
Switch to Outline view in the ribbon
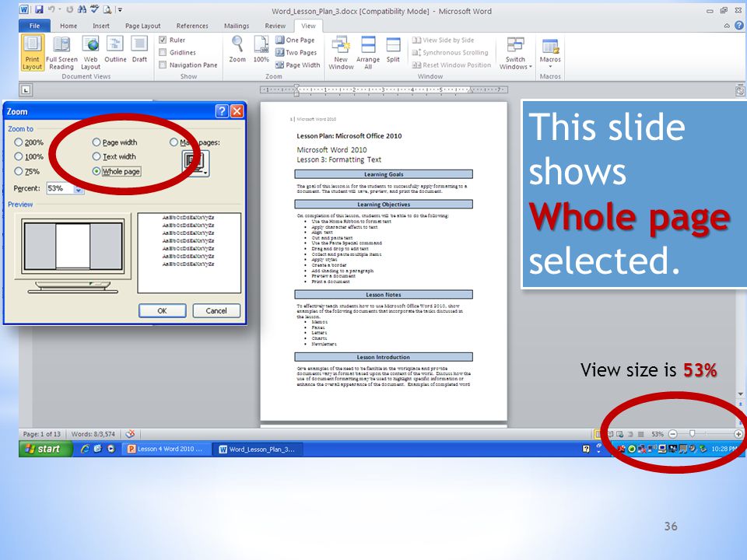(x=115, y=50)
